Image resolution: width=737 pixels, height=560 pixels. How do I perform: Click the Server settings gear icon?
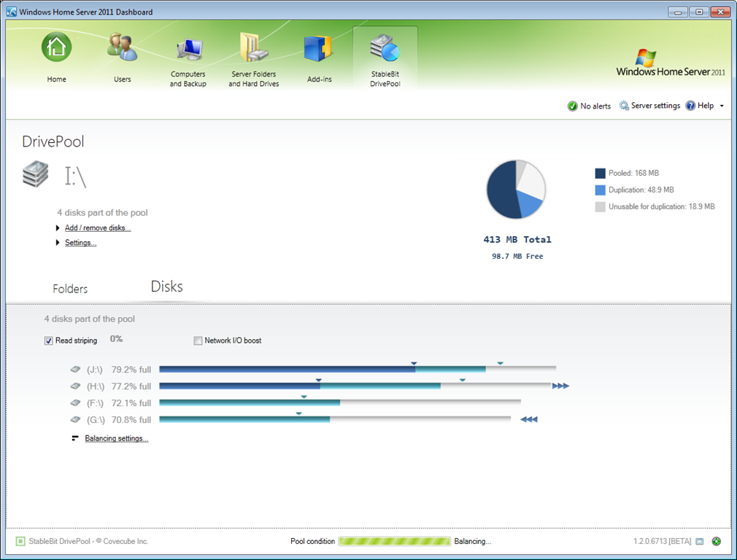tap(624, 106)
